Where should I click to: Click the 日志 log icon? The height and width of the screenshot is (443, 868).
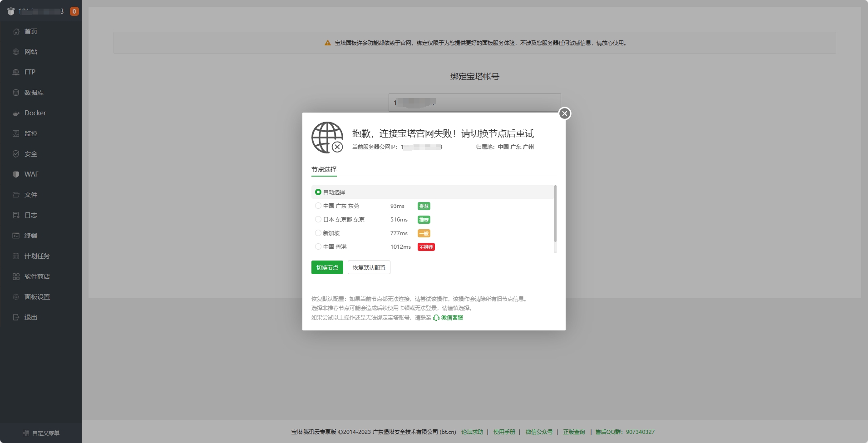16,215
